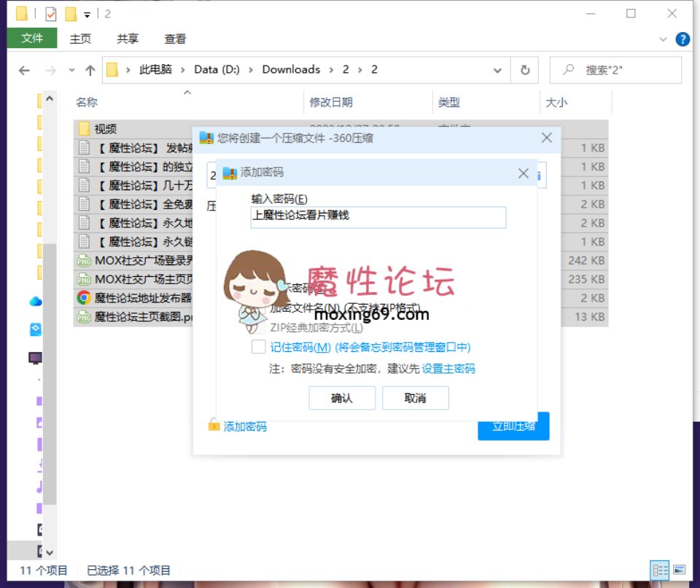700x588 pixels.
Task: Click the 输入密码 password field
Action: point(378,217)
